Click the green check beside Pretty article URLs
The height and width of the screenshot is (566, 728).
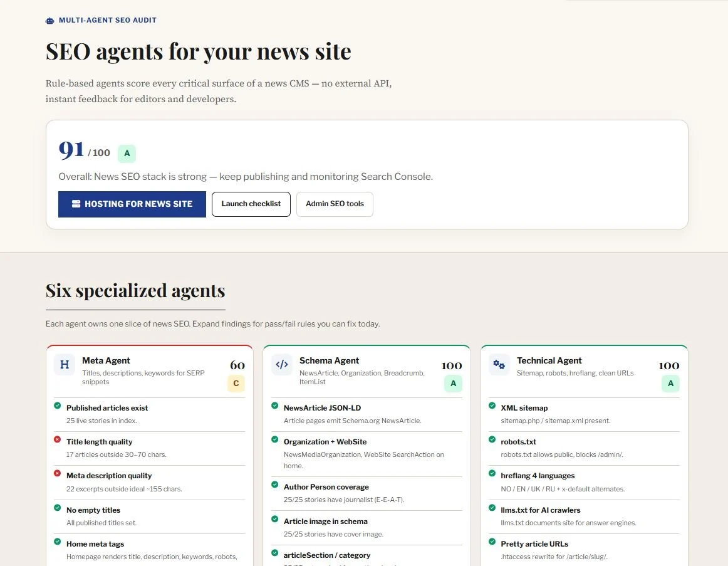(x=492, y=542)
